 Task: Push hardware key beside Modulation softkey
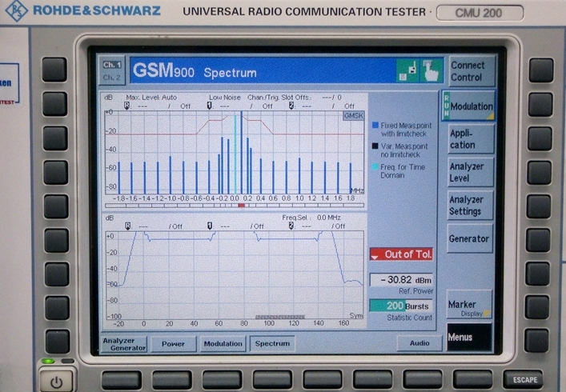(x=540, y=105)
